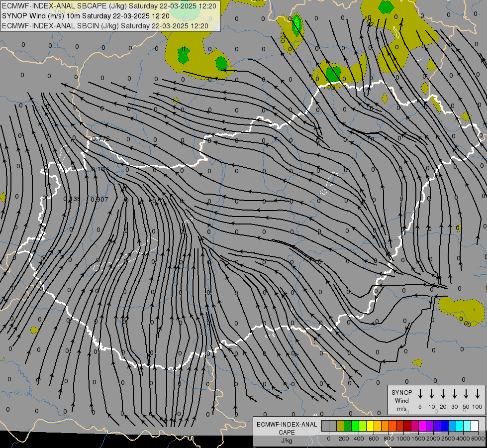Click the 600 tick label on CAPE scale
This screenshot has width=487, height=448.
374,439
